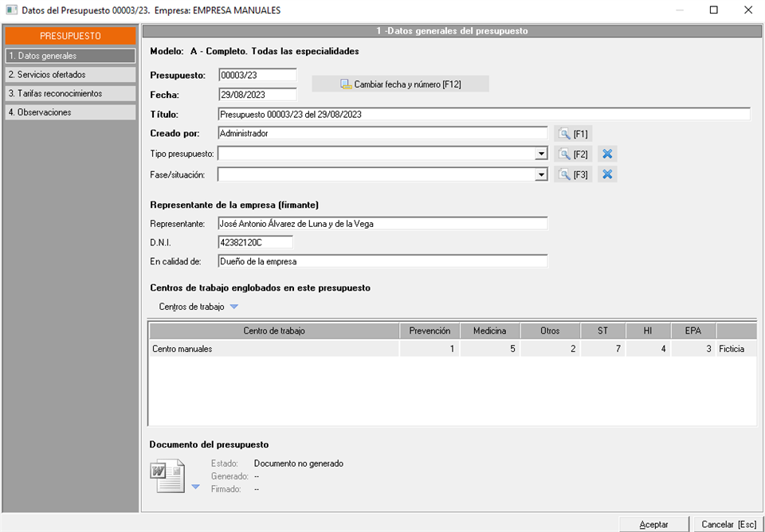The width and height of the screenshot is (765, 532).
Task: Expand the document options arrow
Action: [196, 487]
